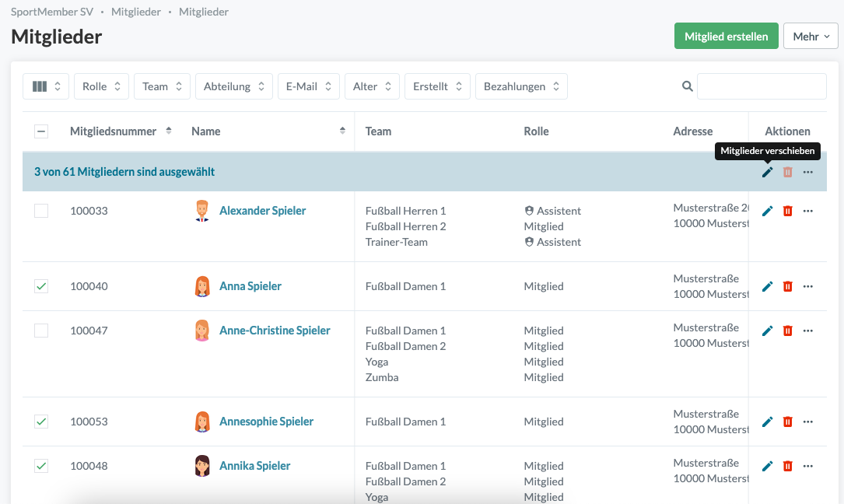Select the checkbox for Alexander Spieler
Viewport: 844px width, 504px height.
41,211
